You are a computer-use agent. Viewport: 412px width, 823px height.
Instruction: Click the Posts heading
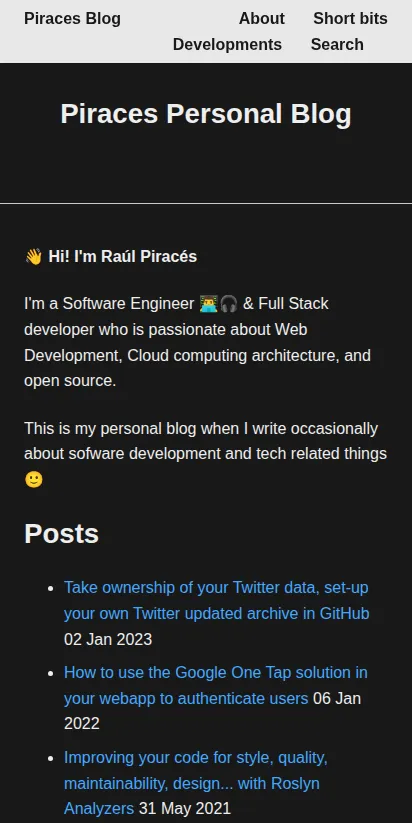[61, 533]
